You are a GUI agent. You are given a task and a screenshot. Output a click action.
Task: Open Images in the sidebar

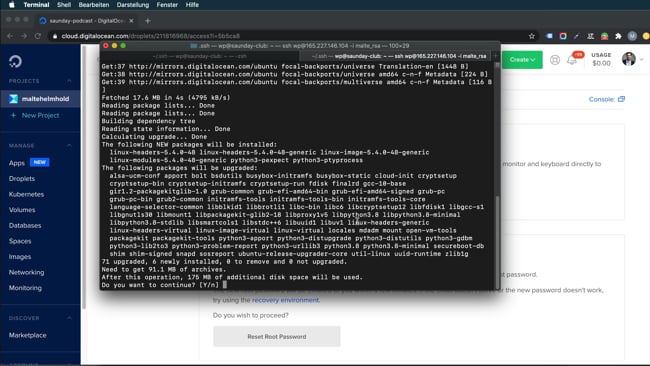click(x=20, y=257)
